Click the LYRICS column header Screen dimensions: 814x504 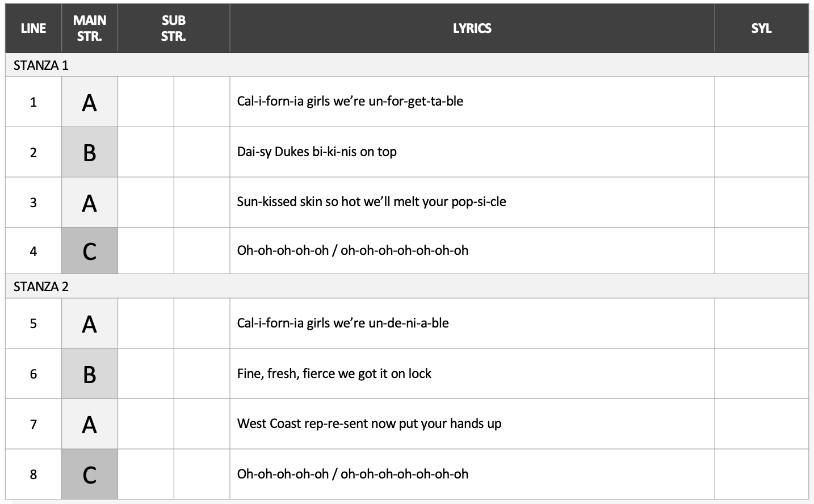click(x=472, y=28)
